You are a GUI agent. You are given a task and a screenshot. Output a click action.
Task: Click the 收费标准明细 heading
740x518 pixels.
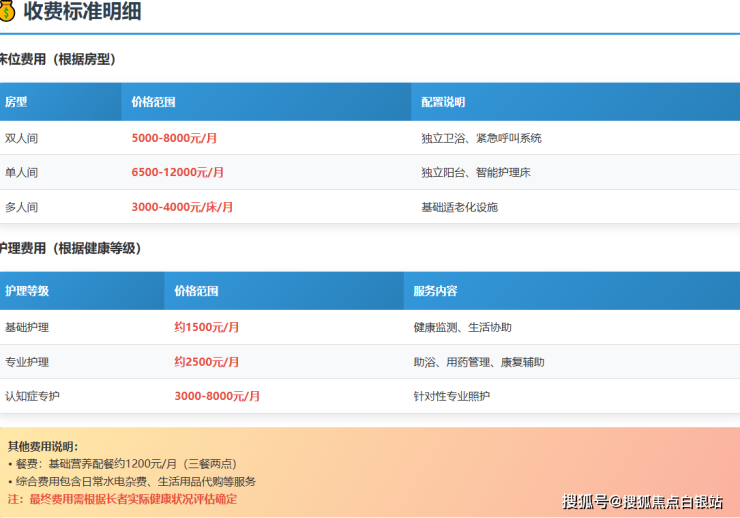tap(82, 12)
